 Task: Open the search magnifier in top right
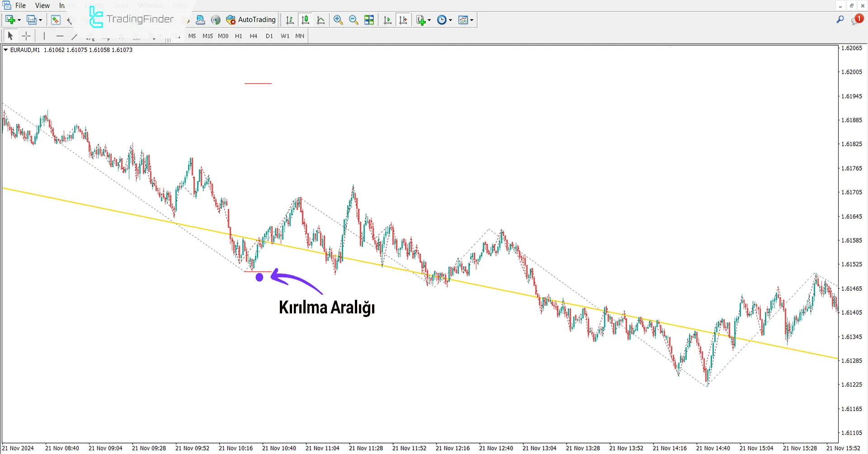[x=840, y=19]
